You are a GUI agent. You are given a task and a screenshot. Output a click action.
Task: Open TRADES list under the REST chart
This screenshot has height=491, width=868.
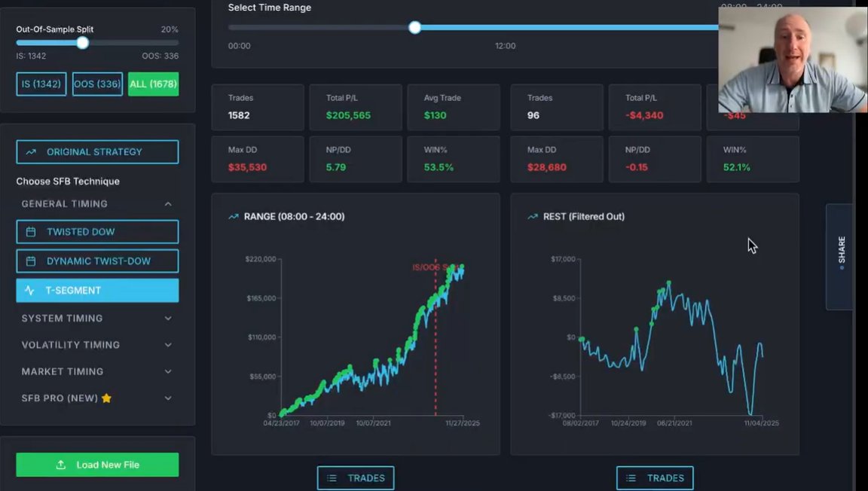(x=655, y=477)
